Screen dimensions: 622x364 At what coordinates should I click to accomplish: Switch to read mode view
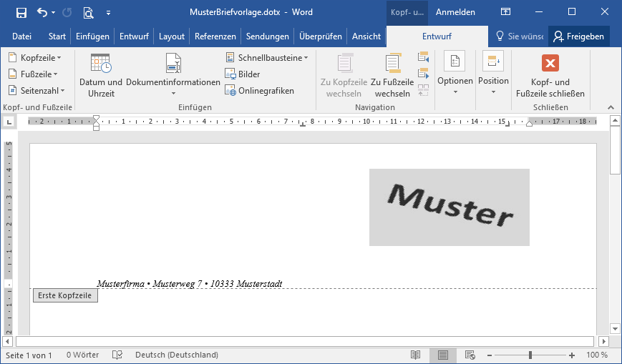point(416,355)
